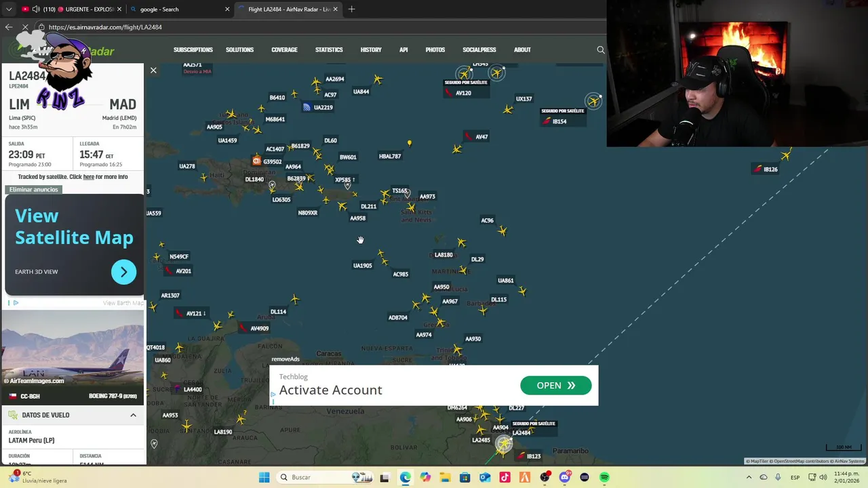This screenshot has width=868, height=488.
Task: Close the Flight LA2484 AirNav Radar tab
Action: [335, 9]
